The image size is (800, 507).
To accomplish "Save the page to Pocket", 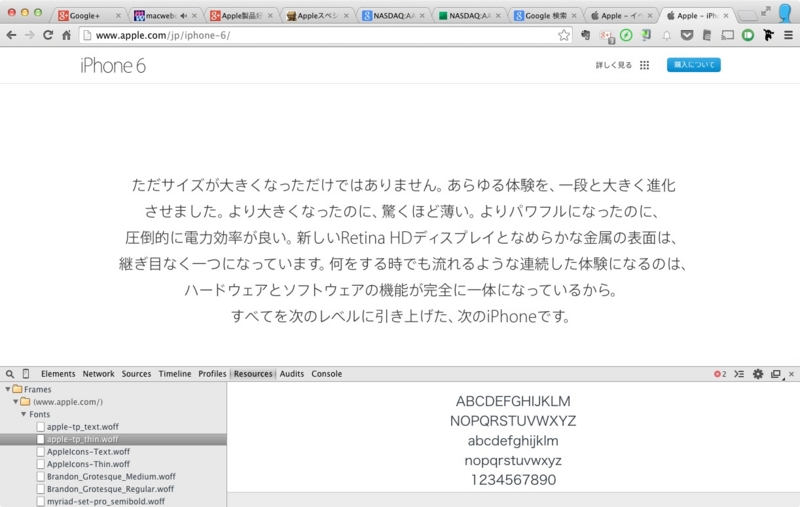I will [687, 35].
